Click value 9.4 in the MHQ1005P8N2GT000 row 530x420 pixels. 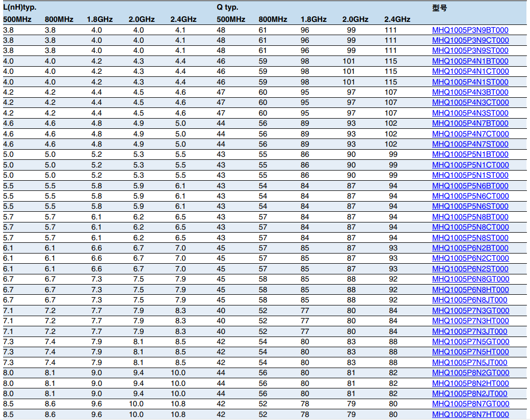coord(138,373)
